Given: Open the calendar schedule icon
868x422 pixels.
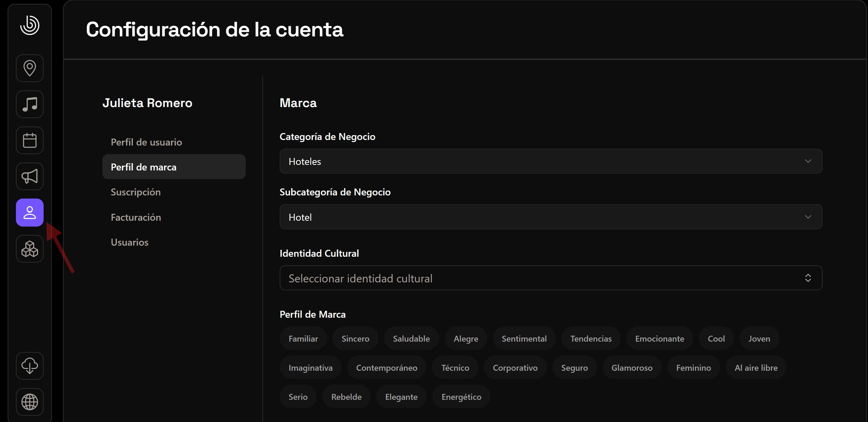Looking at the screenshot, I should (x=30, y=140).
